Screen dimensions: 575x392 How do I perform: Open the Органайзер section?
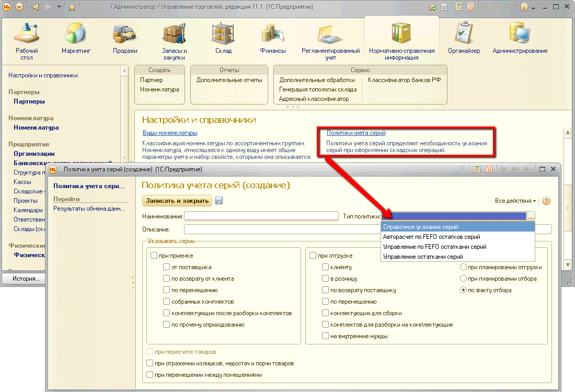[464, 38]
